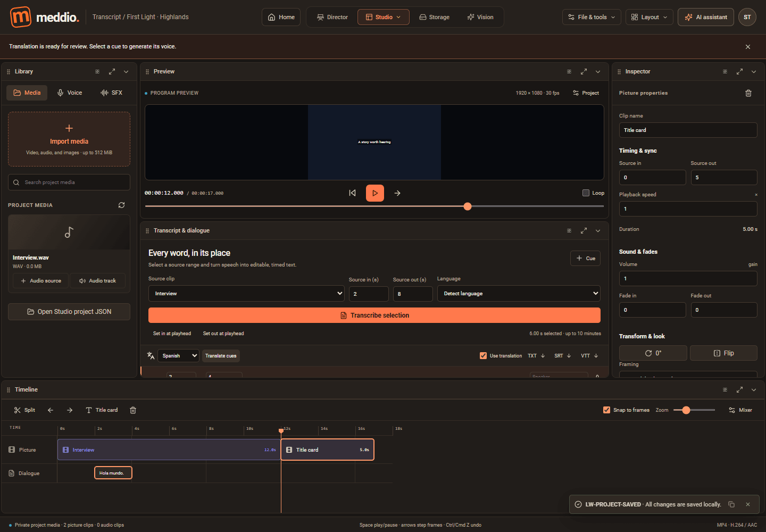Click the preview scrubber handle
766x532 pixels.
(468, 206)
